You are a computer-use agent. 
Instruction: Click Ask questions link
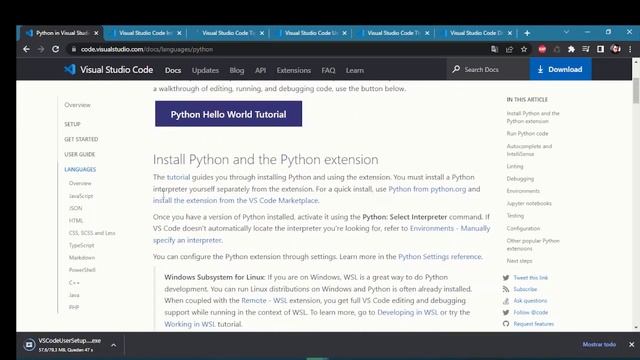[530, 300]
